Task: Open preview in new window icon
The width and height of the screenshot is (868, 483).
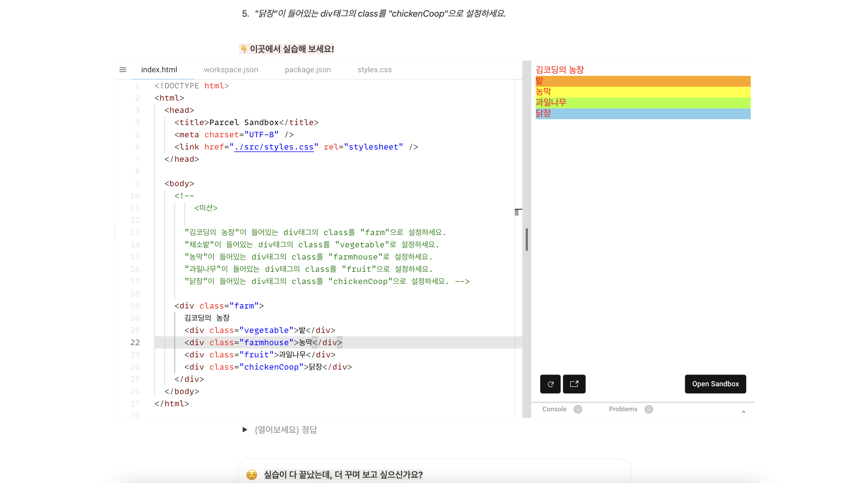Action: pyautogui.click(x=574, y=384)
